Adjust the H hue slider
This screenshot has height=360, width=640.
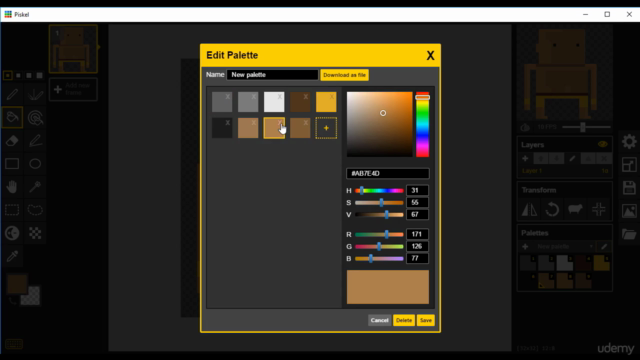tap(379, 191)
